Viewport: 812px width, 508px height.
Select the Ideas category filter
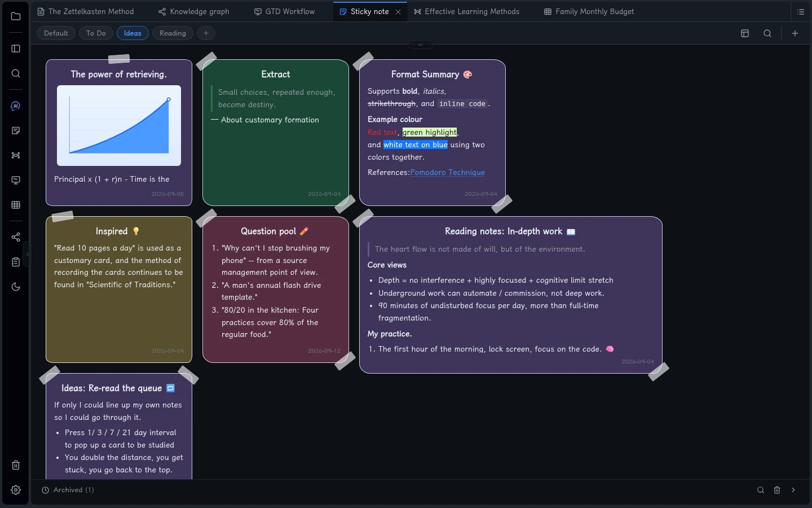coord(133,33)
